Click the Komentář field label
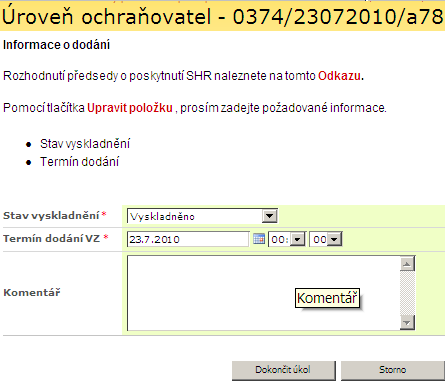 point(32,293)
